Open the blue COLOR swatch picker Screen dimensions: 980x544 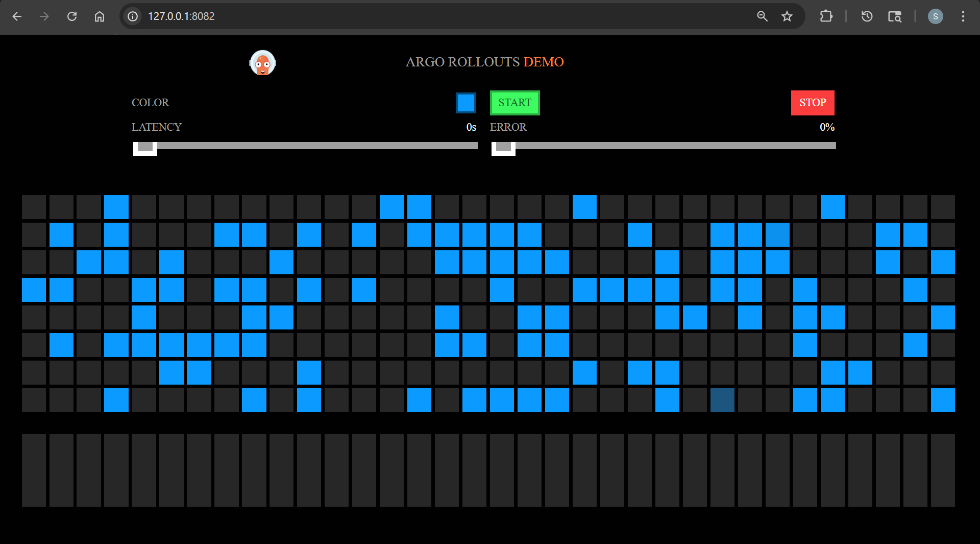coord(466,103)
